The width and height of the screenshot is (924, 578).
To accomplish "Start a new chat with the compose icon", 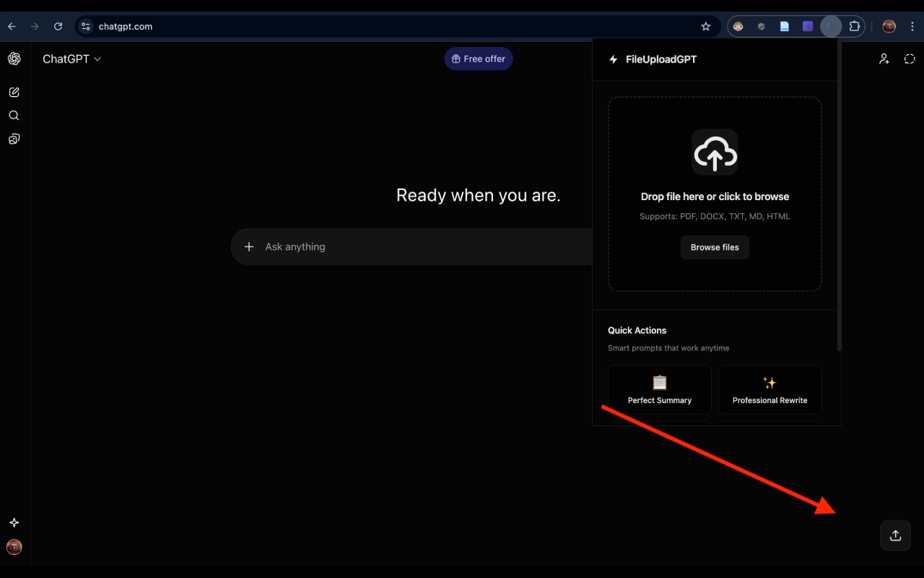I will coord(14,92).
